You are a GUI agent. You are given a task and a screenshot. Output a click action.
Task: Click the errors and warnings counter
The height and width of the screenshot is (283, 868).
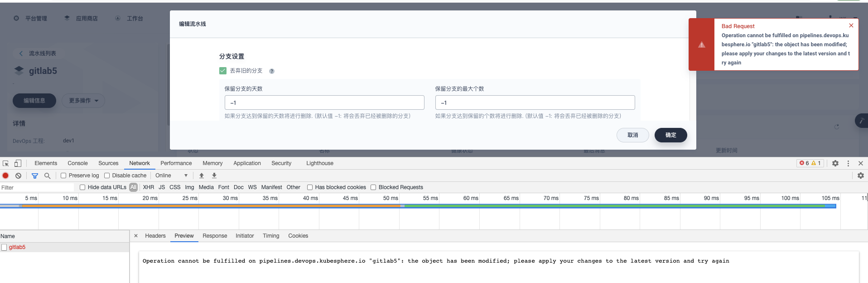(810, 163)
